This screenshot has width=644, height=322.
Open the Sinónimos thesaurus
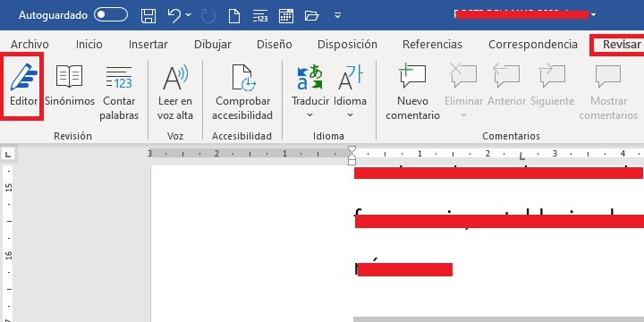click(70, 85)
